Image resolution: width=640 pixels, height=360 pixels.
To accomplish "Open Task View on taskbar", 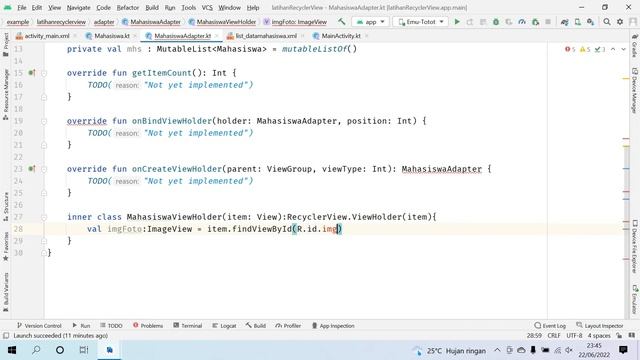I will click(x=84, y=350).
